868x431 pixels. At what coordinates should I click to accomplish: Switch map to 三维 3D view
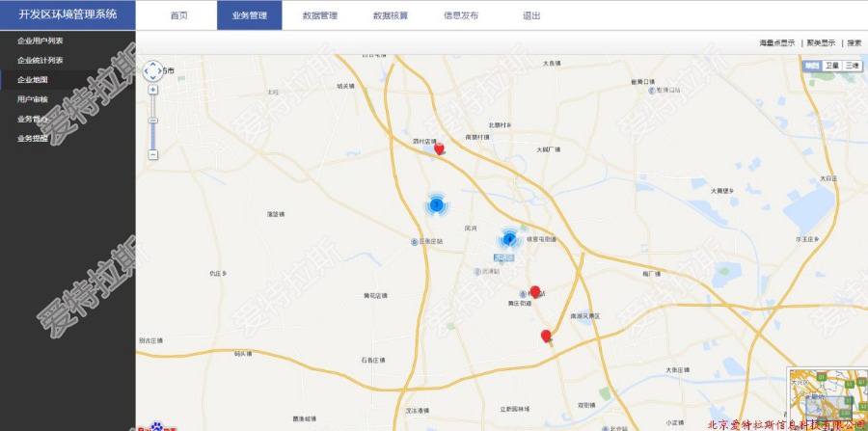852,65
